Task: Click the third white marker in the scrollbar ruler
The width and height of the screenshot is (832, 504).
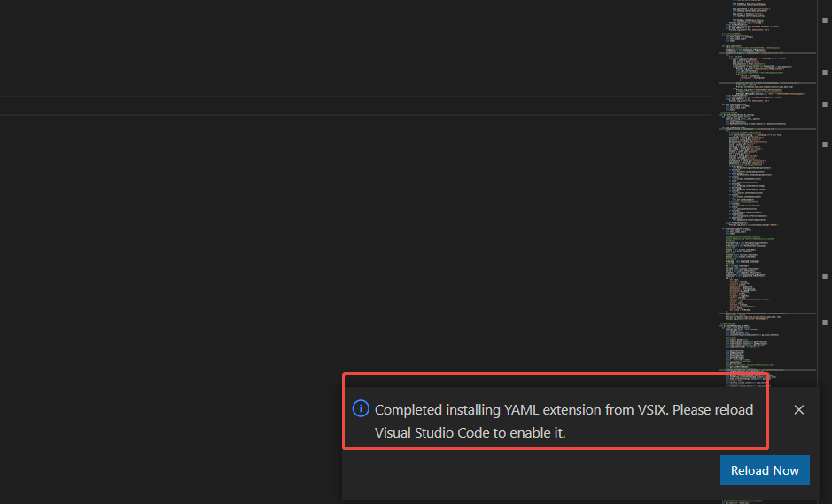Action: [825, 105]
